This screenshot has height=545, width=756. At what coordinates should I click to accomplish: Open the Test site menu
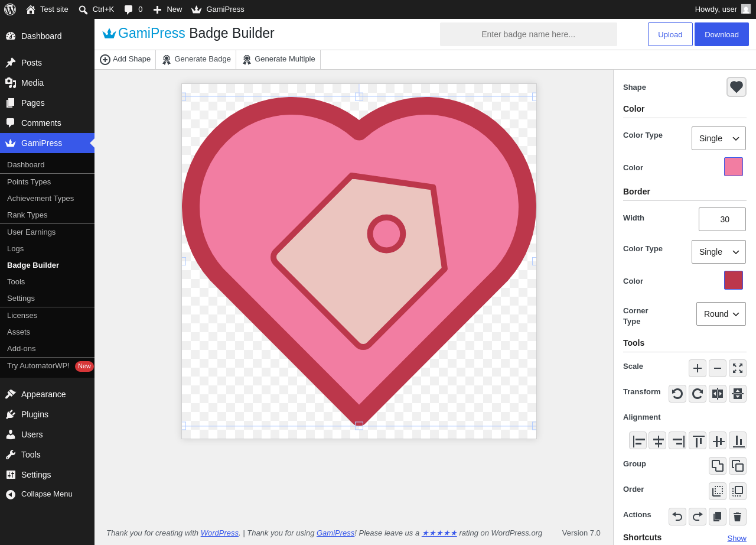pyautogui.click(x=47, y=9)
